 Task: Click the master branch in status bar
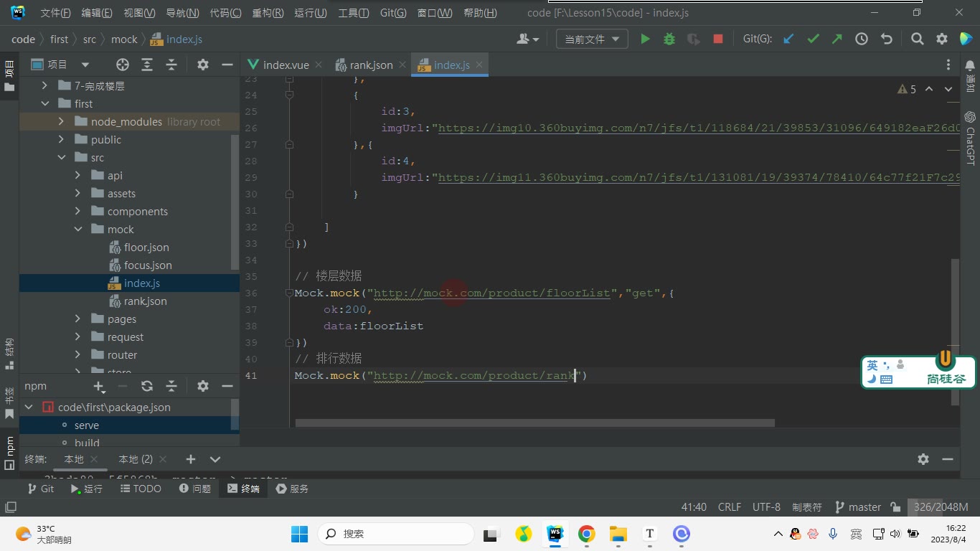[858, 507]
